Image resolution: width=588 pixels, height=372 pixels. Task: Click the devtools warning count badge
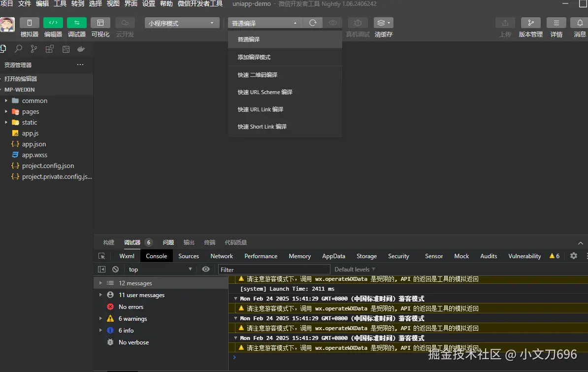coord(555,256)
